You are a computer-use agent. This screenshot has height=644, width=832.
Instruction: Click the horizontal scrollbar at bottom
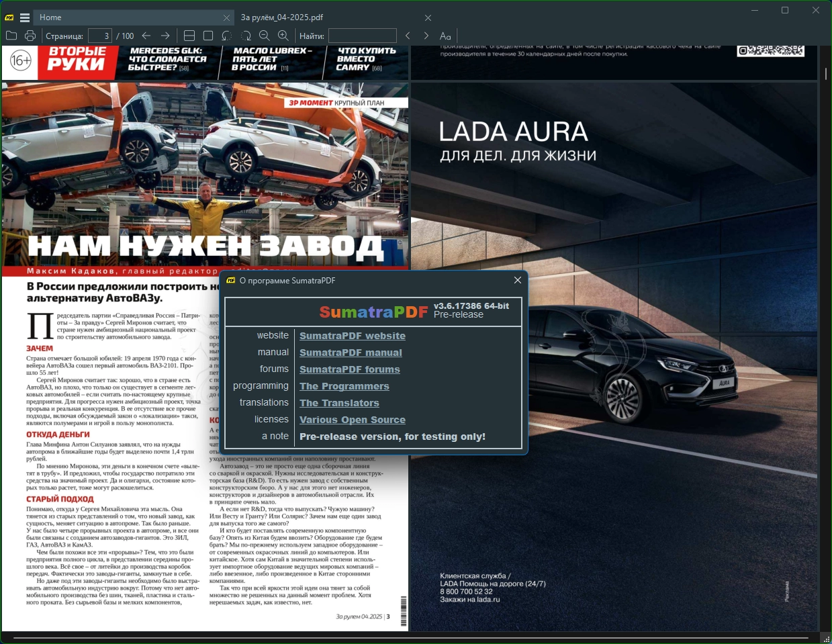[410, 637]
